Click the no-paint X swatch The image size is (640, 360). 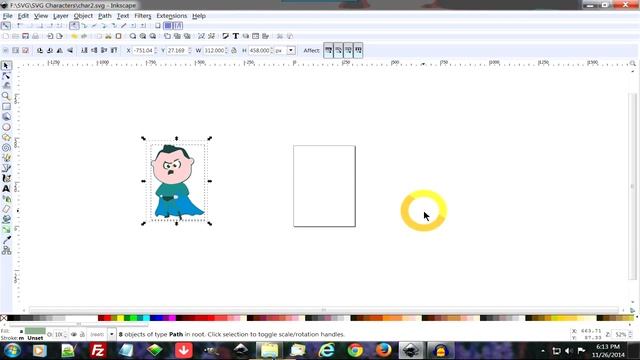pyautogui.click(x=4, y=318)
